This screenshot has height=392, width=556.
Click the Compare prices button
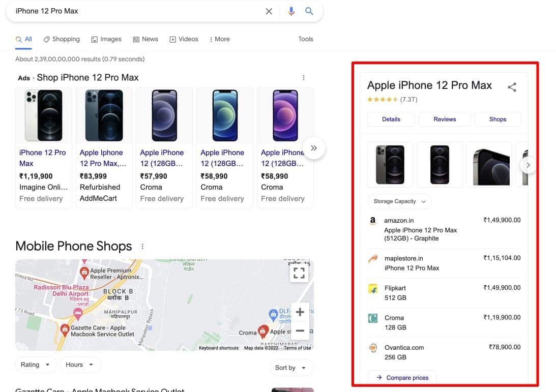402,378
